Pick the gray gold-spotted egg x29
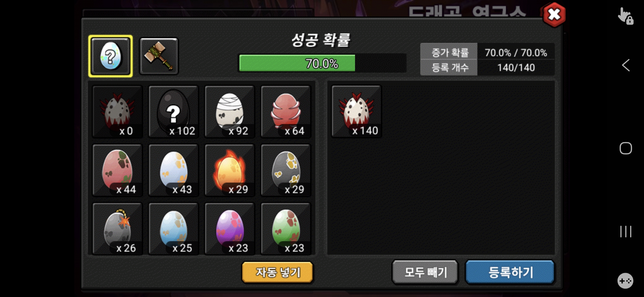Viewport: 644px width, 297px height. tap(286, 170)
